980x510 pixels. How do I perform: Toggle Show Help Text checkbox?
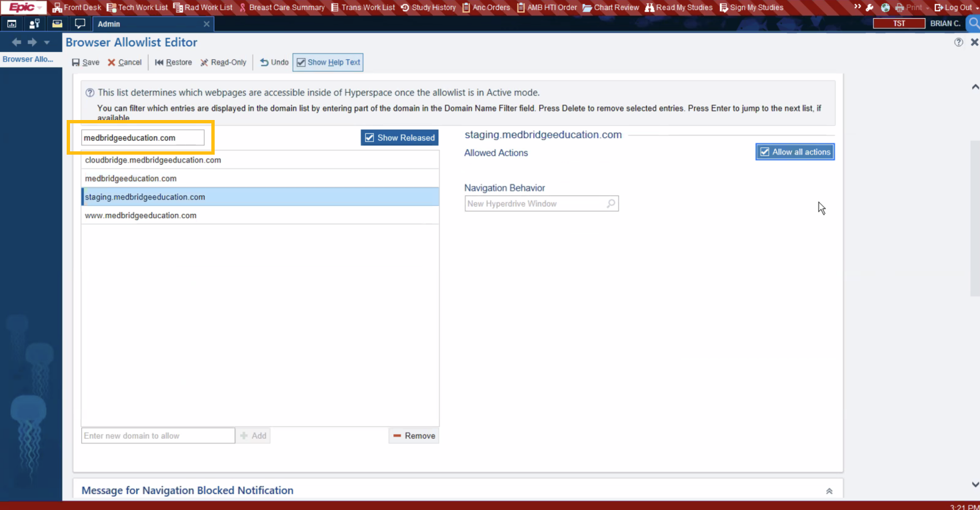328,62
